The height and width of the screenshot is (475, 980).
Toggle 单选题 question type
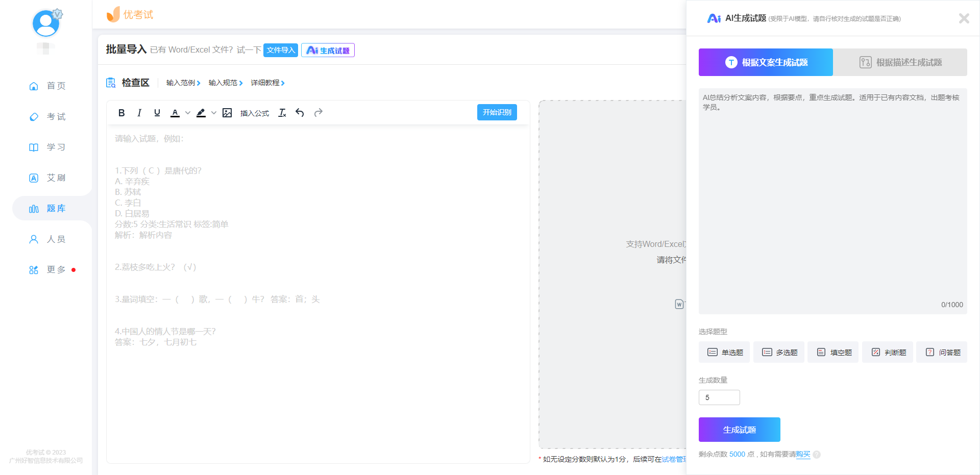724,352
